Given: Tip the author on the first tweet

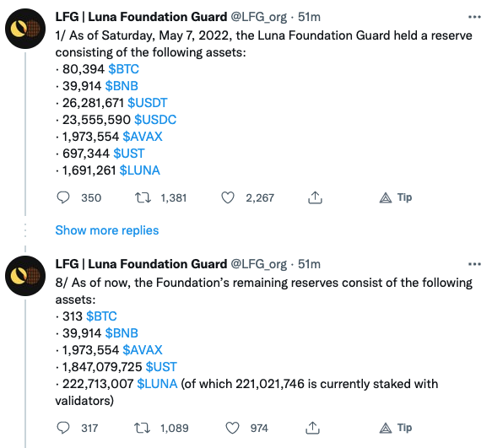Looking at the screenshot, I should (395, 197).
